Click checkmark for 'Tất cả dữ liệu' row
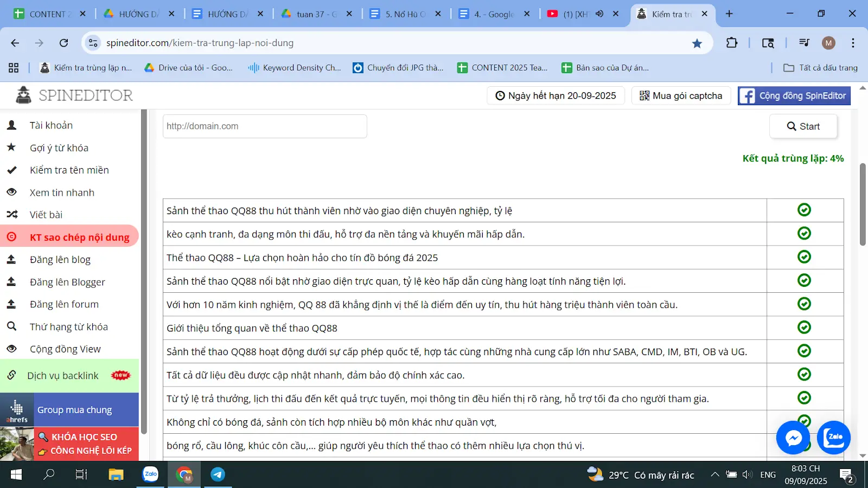 pyautogui.click(x=804, y=374)
